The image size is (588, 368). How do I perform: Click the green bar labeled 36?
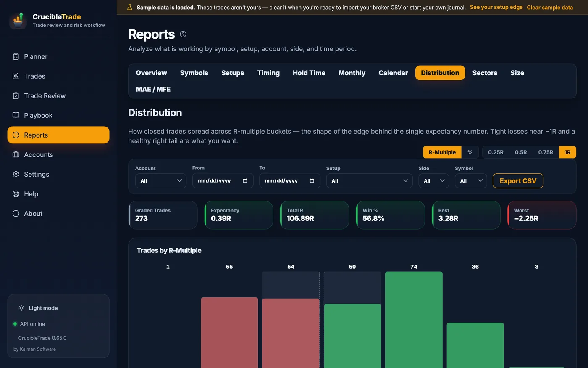[475, 345]
